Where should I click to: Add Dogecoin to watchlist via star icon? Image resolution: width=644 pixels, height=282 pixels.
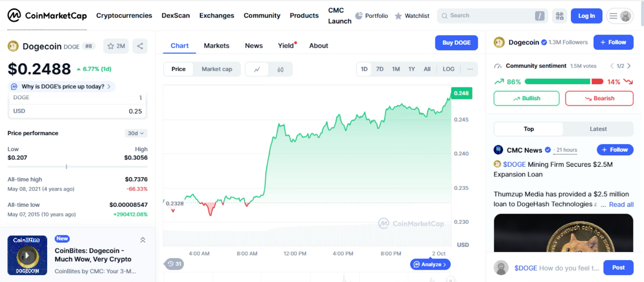click(x=111, y=46)
